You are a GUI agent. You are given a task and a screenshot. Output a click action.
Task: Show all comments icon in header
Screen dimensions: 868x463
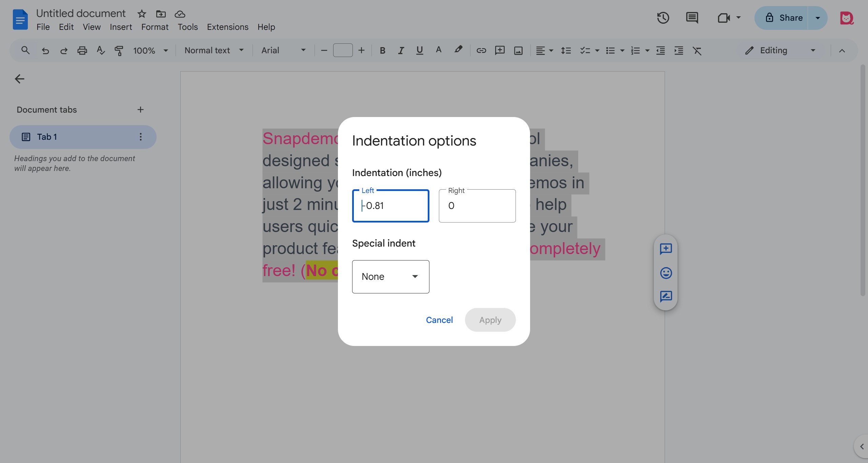(x=692, y=18)
